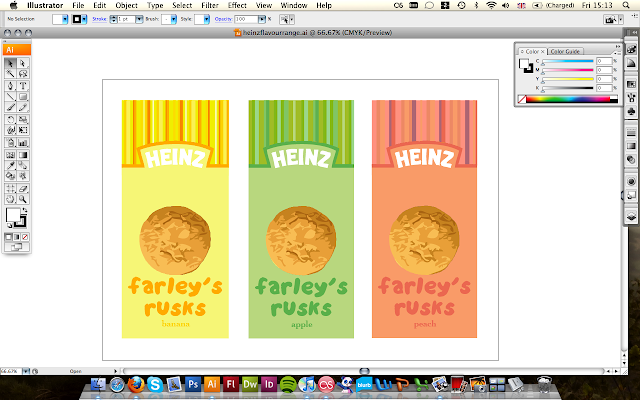
Task: Select the Line Segment tool
Action: [x=11, y=97]
